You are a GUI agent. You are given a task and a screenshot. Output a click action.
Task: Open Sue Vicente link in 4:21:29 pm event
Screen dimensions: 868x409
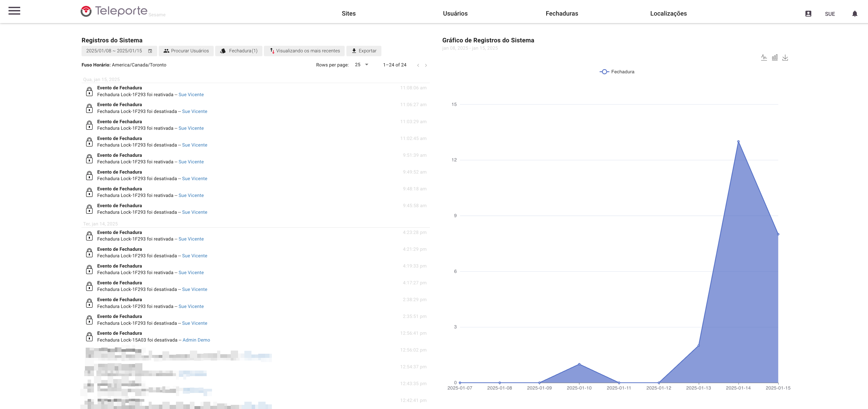coord(194,256)
